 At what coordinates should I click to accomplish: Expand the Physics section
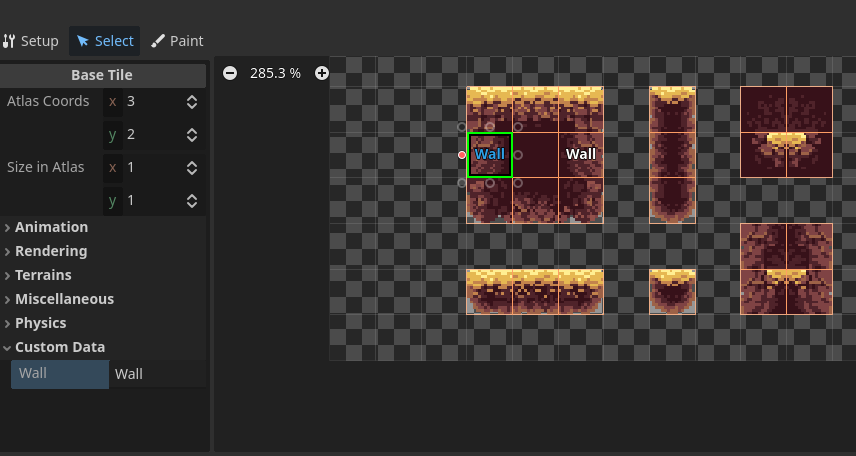point(40,323)
